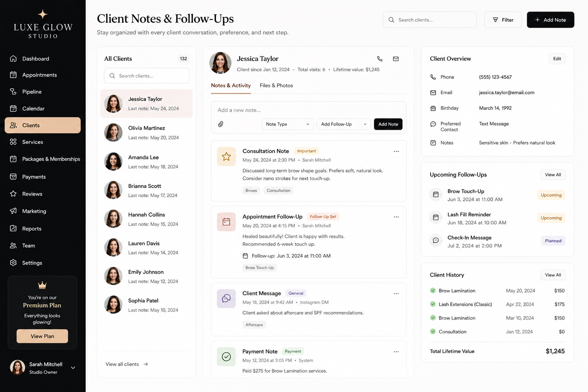Click the Brow Touch-Up tag on Appointment Follow-Up
Screen dimensions: 588x392
click(260, 268)
